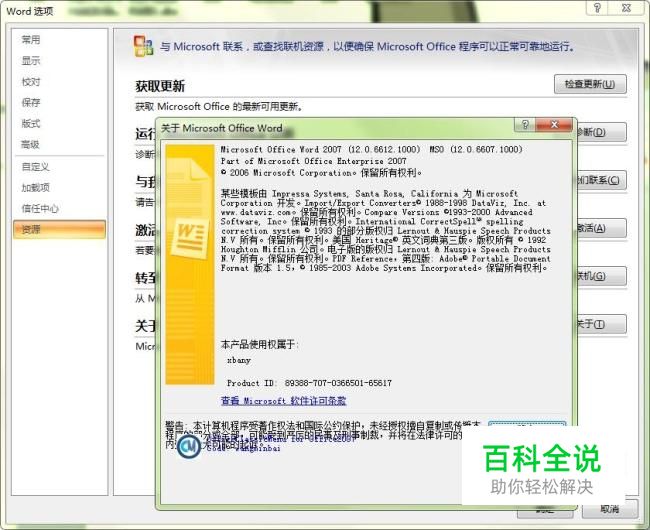Viewport: 650px width, 530px height.
Task: Click the 诊断(D) button behind the dialog
Action: 601,132
